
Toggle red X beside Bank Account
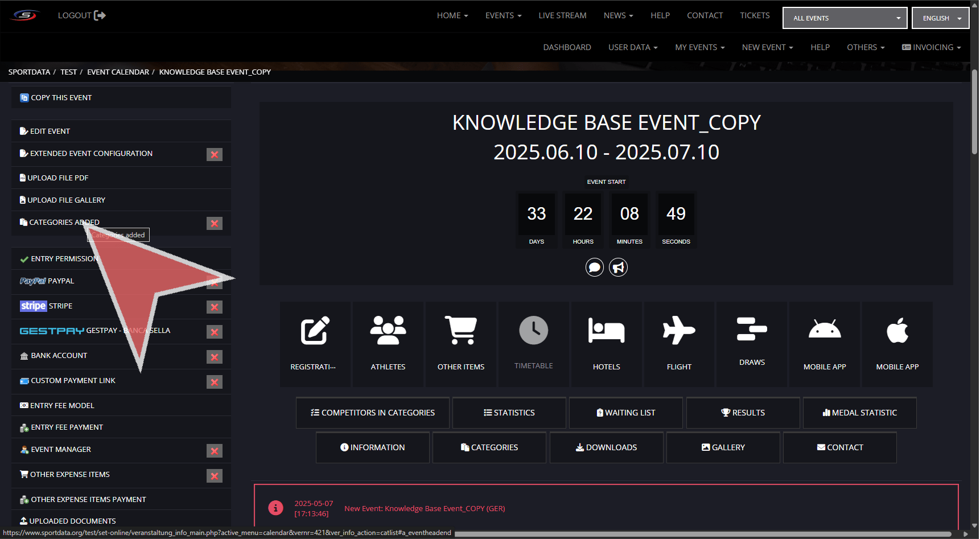pyautogui.click(x=215, y=357)
